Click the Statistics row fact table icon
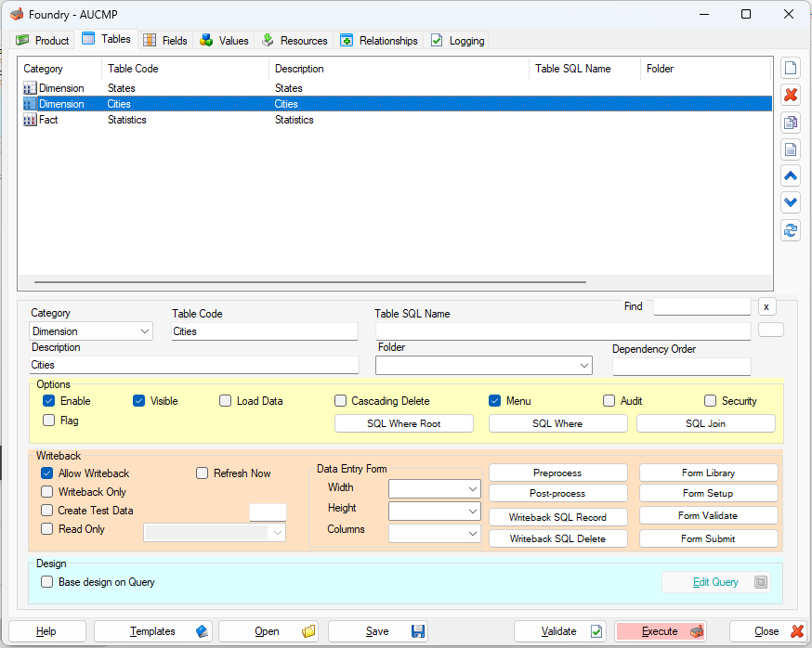Viewport: 812px width, 648px height. (30, 120)
